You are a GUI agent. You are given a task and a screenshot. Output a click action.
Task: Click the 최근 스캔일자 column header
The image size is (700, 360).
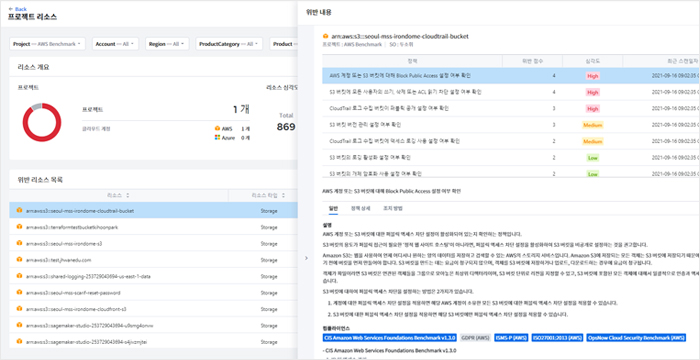[661, 61]
